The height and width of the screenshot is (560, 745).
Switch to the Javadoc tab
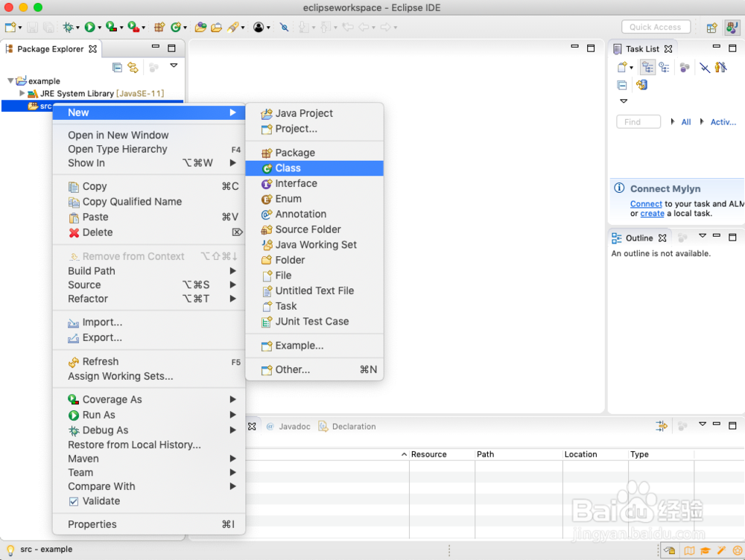pos(288,427)
